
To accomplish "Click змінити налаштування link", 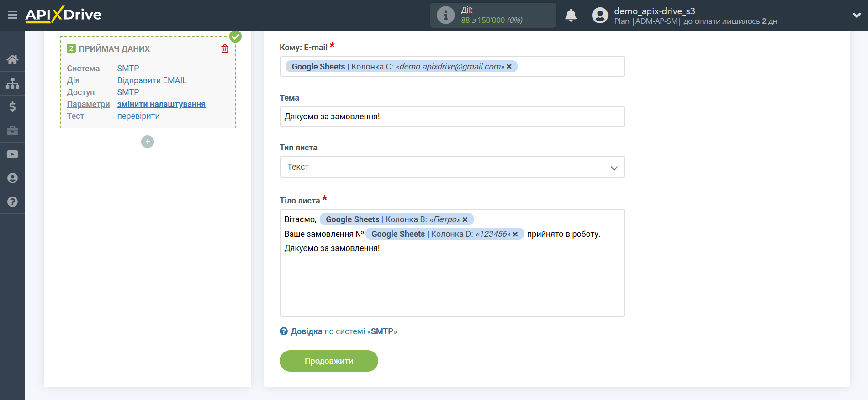I will click(x=161, y=104).
